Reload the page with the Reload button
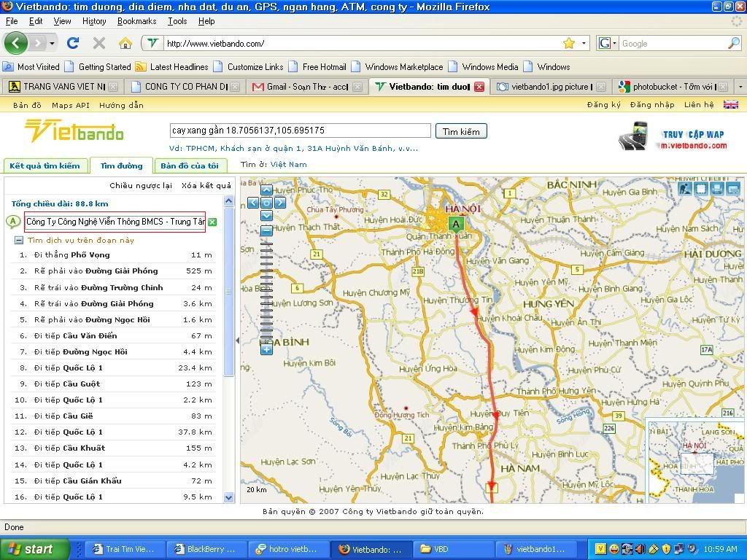 [x=73, y=43]
